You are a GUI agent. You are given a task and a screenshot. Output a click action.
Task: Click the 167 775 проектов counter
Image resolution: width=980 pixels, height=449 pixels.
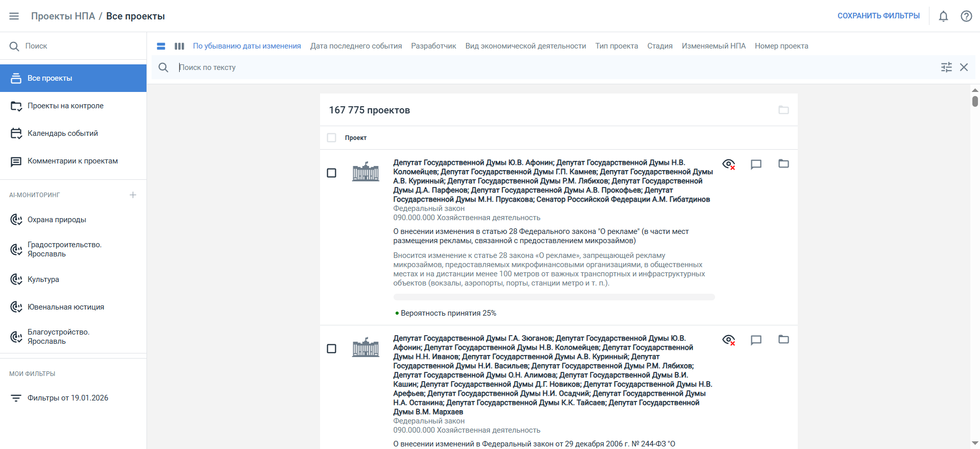coord(370,110)
